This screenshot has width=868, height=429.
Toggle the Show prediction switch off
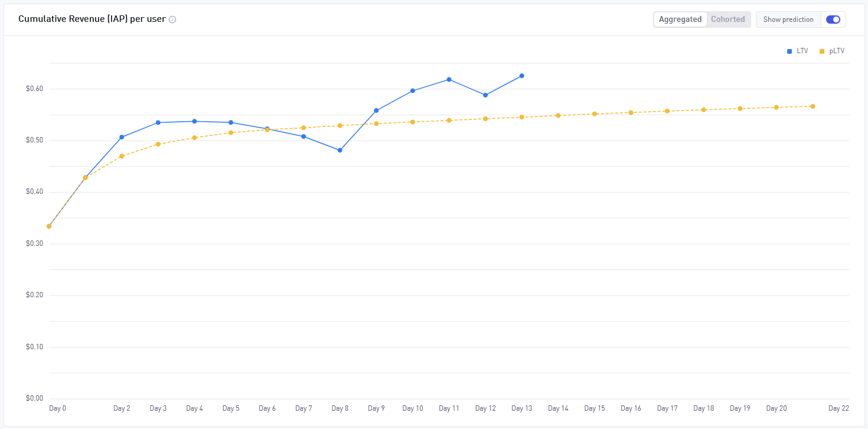[x=833, y=19]
